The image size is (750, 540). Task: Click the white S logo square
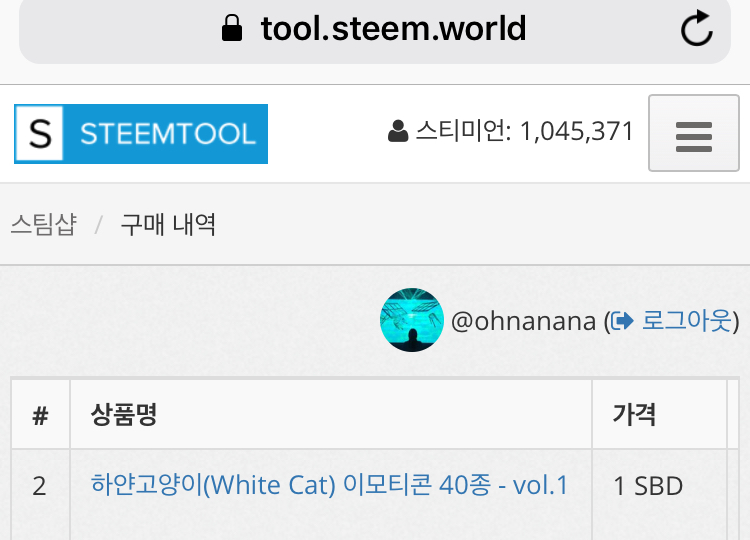pos(40,133)
